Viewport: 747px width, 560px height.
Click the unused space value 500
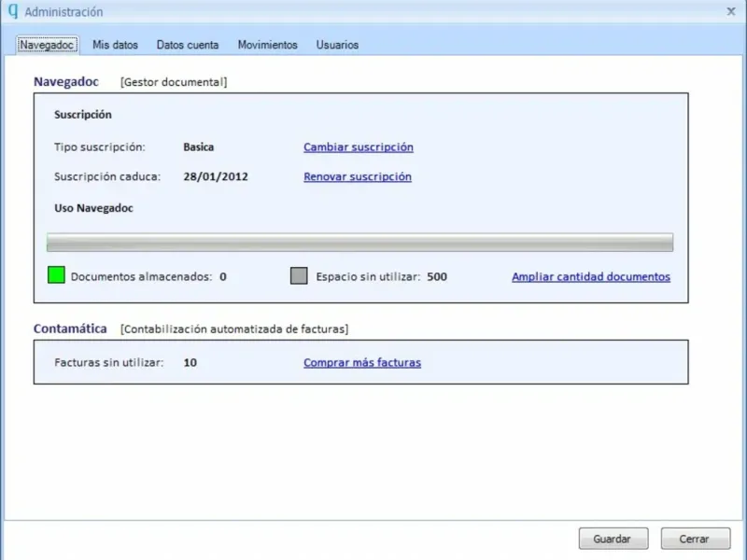coord(437,276)
